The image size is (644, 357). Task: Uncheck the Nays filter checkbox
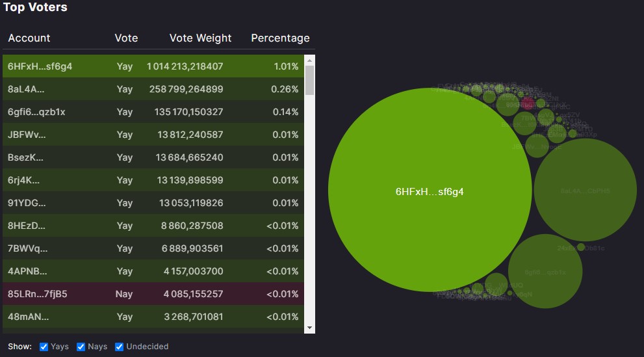(x=81, y=347)
